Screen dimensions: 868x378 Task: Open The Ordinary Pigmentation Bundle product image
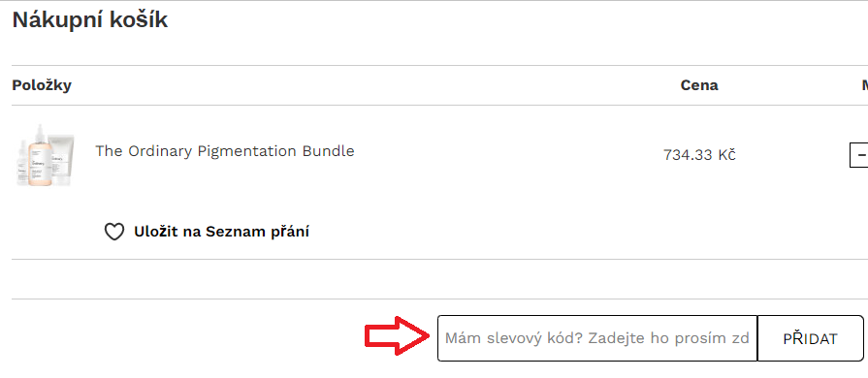45,155
